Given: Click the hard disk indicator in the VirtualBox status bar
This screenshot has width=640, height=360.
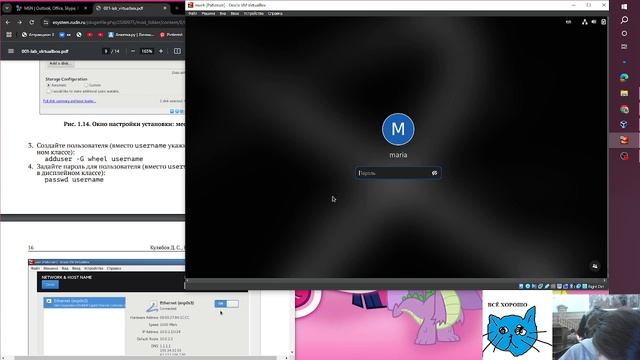Looking at the screenshot, I should pyautogui.click(x=521, y=286).
